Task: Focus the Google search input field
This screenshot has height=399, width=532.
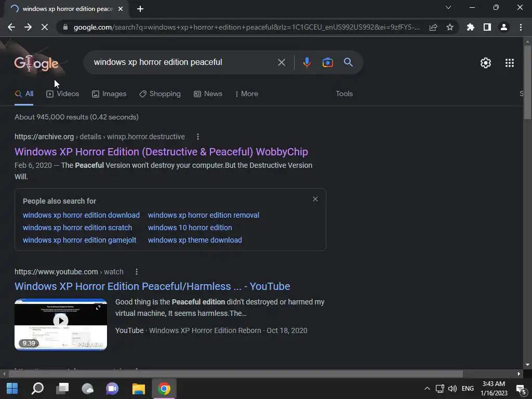Action: (183, 62)
